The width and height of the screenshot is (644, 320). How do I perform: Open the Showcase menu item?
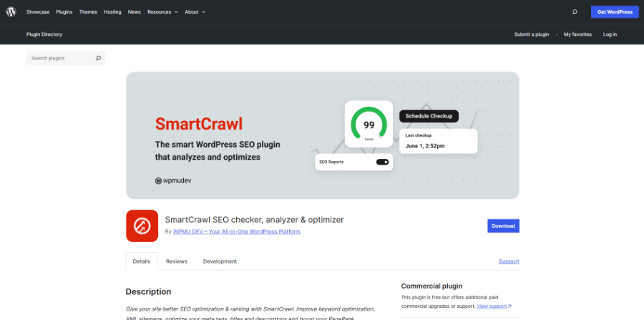38,12
